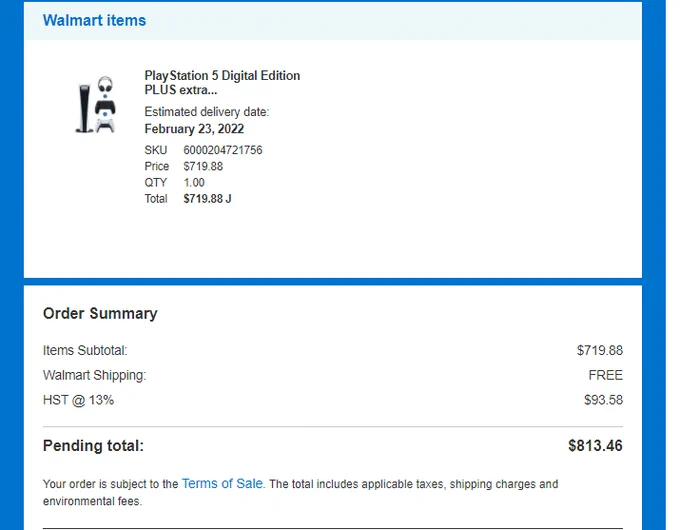Click the Items Subtotal label
Viewport: 680px width, 530px height.
click(x=85, y=350)
